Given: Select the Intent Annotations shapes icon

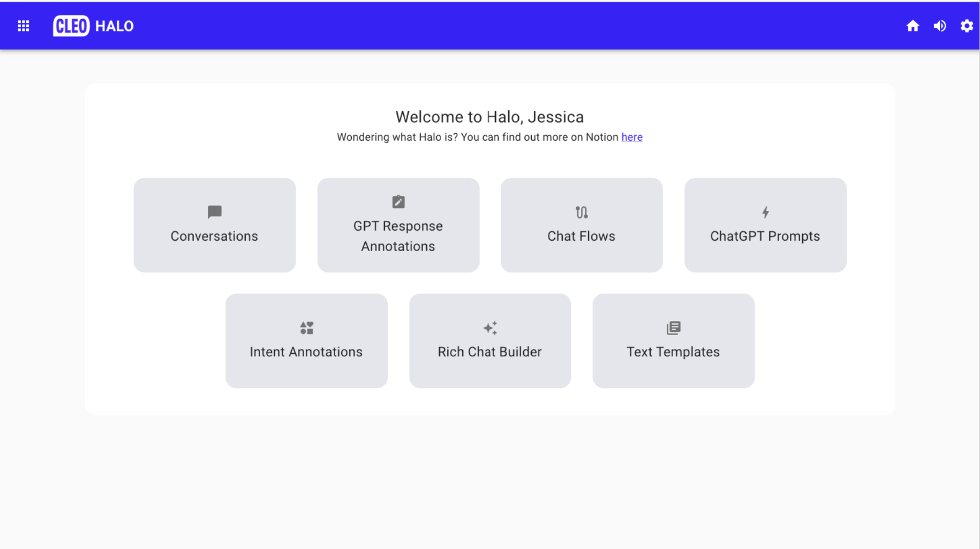Looking at the screenshot, I should [x=306, y=328].
